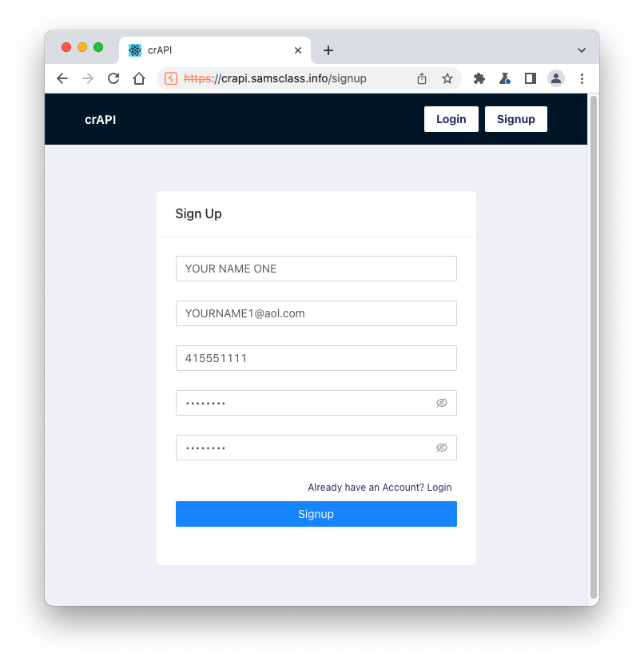
Task: Go back with the browser back arrow
Action: (x=62, y=78)
